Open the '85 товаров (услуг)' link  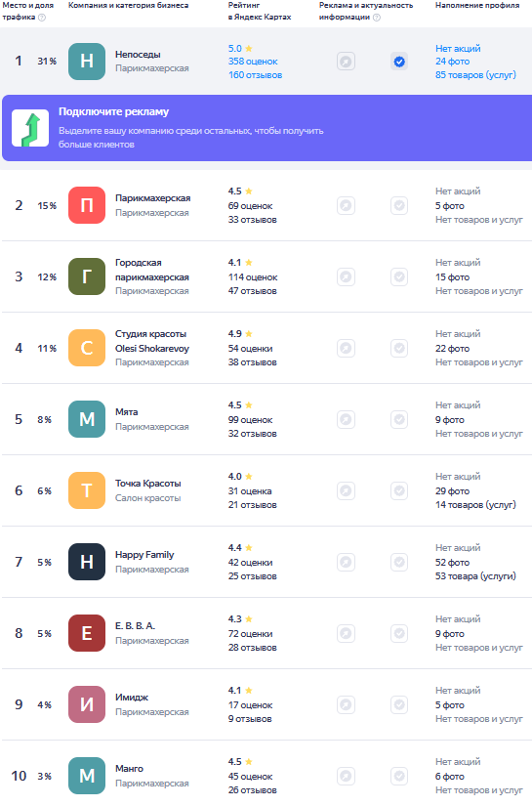coord(475,75)
